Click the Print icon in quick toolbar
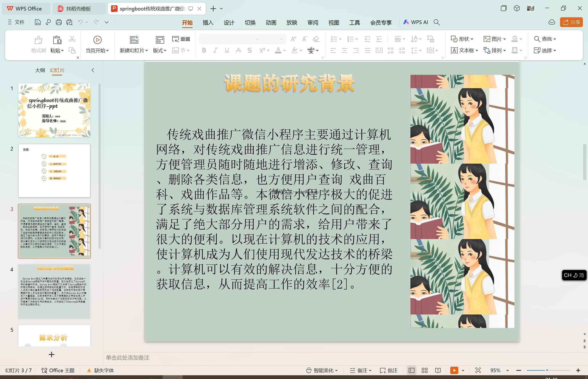The width and height of the screenshot is (588, 379). point(59,22)
